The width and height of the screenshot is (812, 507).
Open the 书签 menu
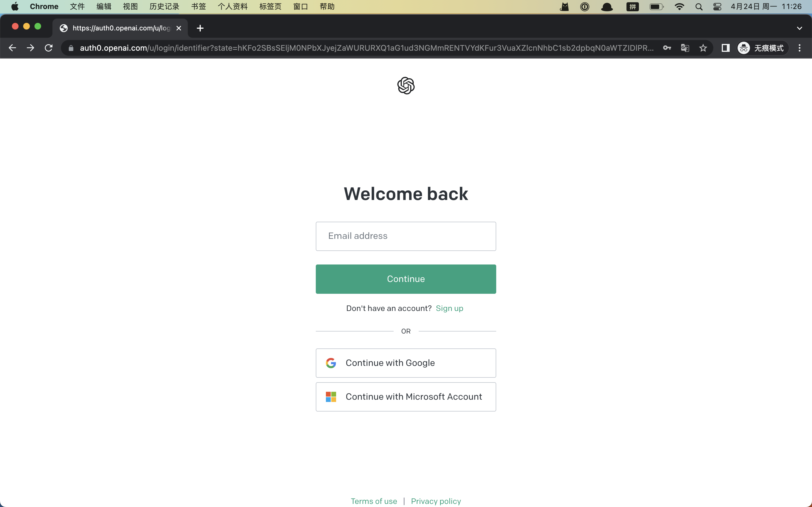198,7
